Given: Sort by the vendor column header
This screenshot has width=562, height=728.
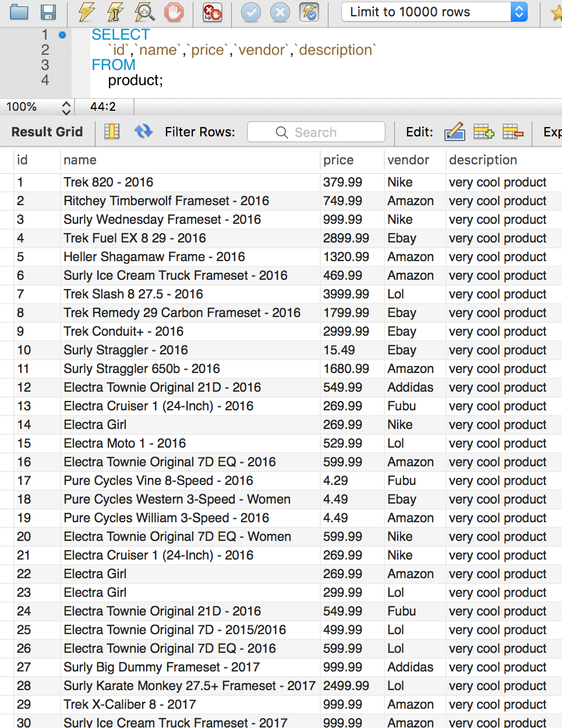Looking at the screenshot, I should [x=415, y=160].
